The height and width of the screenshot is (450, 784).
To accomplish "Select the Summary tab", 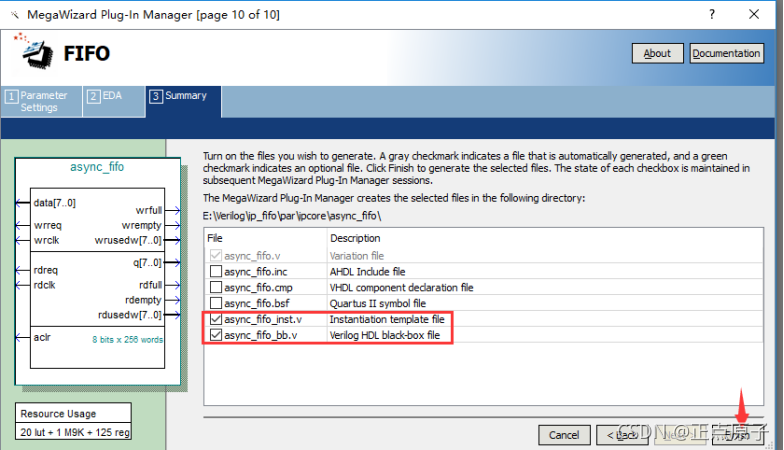I will point(184,102).
